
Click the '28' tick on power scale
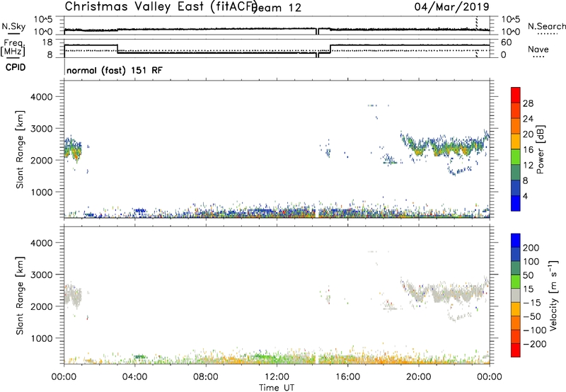click(x=528, y=103)
